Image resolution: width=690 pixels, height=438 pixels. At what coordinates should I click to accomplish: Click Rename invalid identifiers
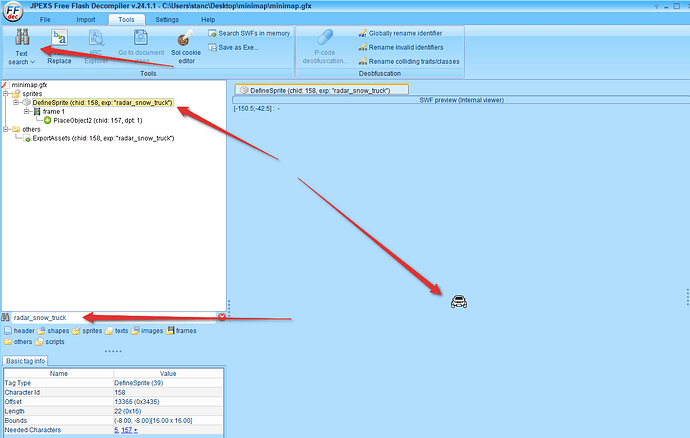tap(401, 48)
